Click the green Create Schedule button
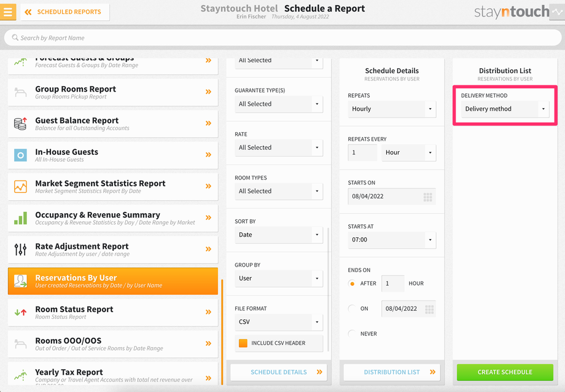 [x=505, y=372]
